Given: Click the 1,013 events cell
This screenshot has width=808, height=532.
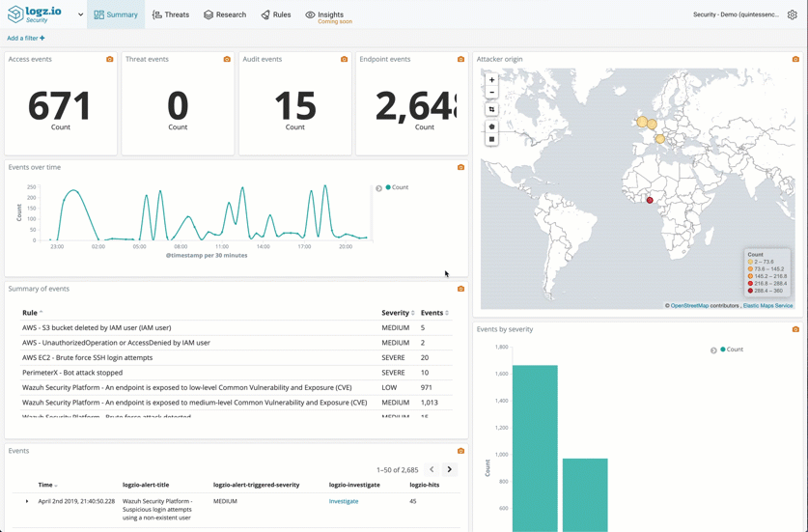Looking at the screenshot, I should [x=429, y=403].
